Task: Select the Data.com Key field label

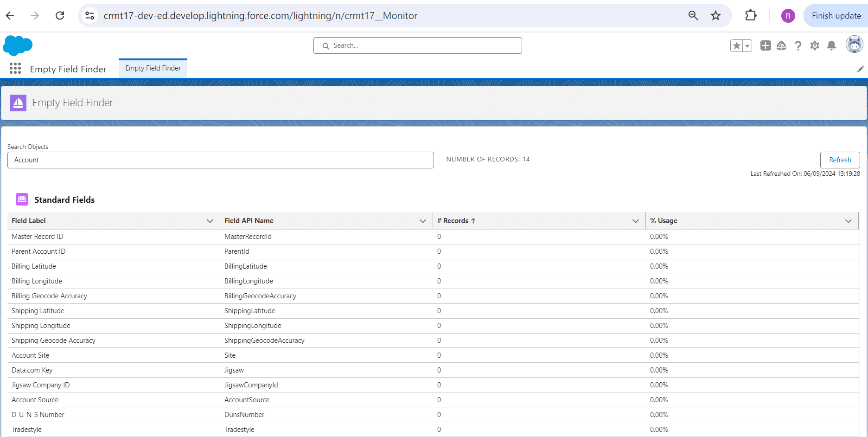Action: pyautogui.click(x=32, y=370)
